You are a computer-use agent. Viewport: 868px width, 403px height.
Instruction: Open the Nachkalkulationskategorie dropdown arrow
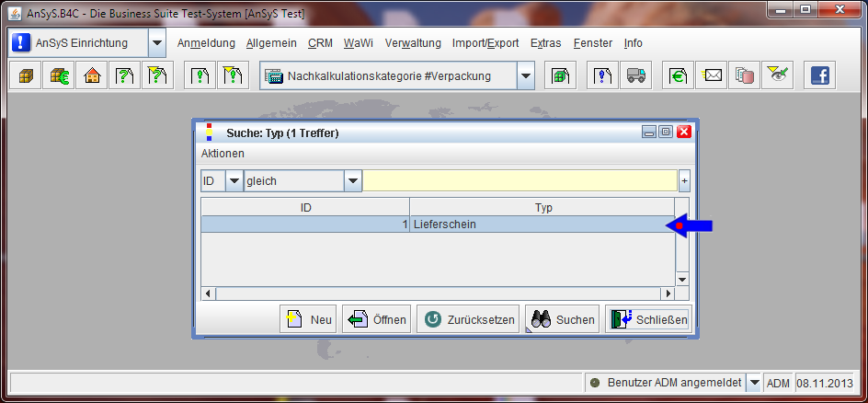(x=525, y=76)
